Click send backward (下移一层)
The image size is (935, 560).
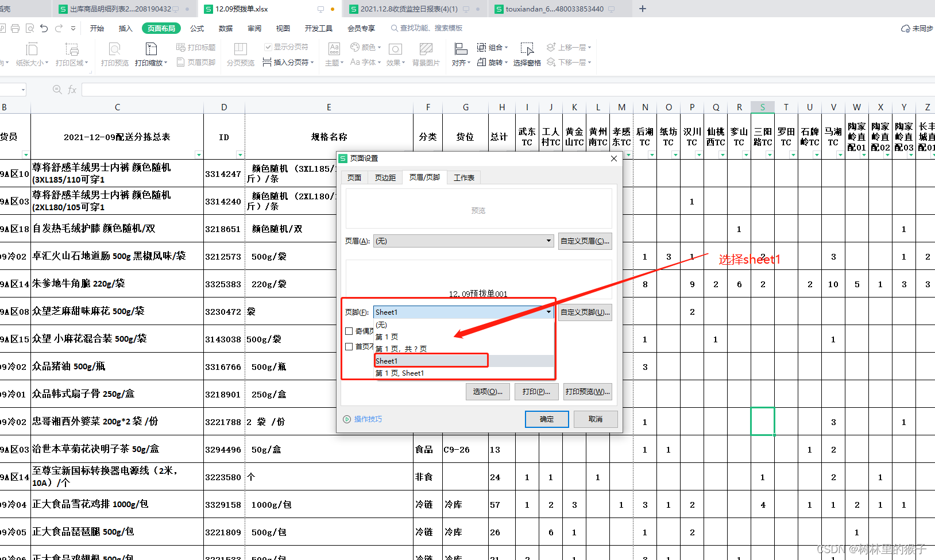[x=569, y=62]
